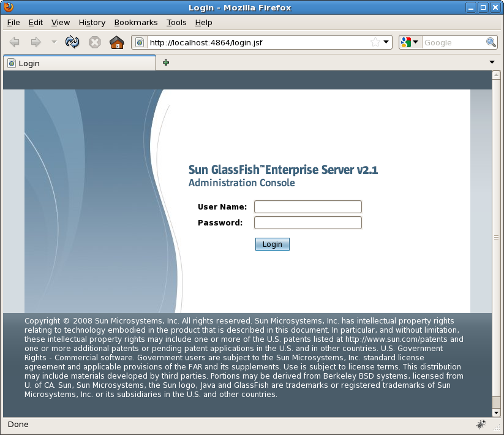The width and height of the screenshot is (504, 435).
Task: Click the window resize grip in status bar
Action: click(x=497, y=427)
